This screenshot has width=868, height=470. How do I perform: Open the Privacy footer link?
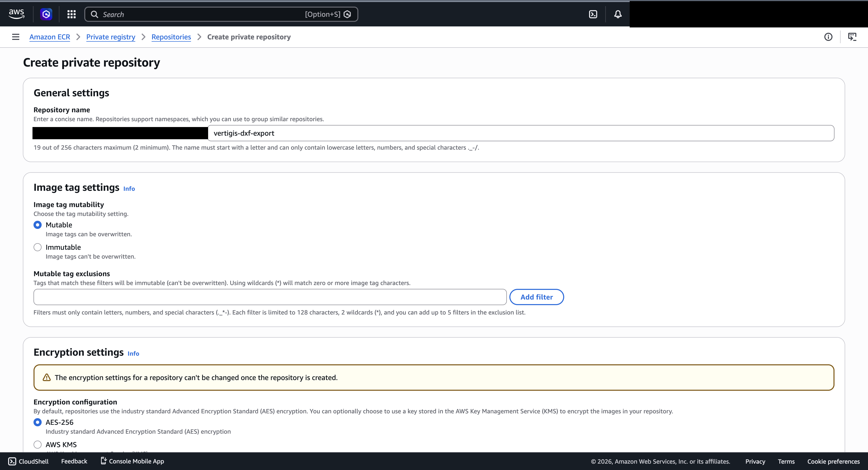[755, 461]
